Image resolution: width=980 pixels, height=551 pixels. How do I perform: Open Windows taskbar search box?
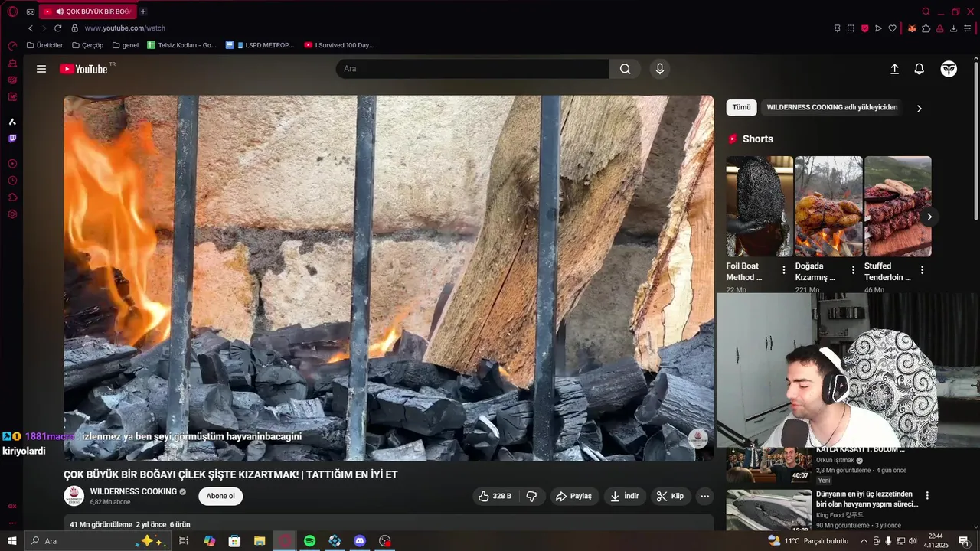(x=97, y=541)
